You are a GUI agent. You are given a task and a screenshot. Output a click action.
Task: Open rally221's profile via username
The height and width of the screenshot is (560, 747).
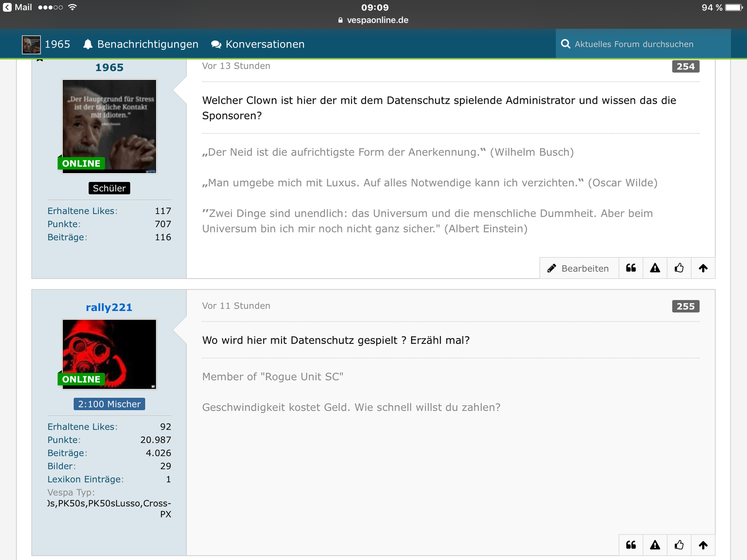coord(109,307)
